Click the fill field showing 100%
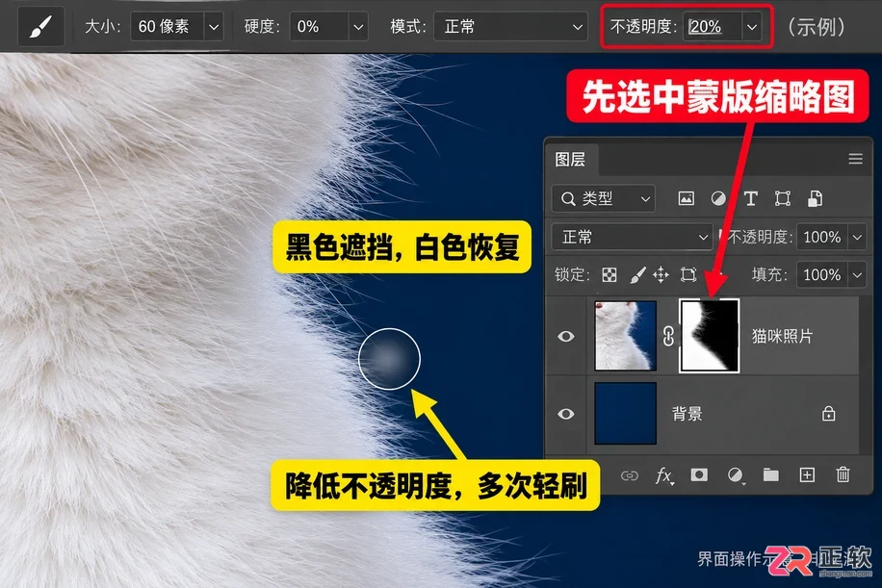This screenshot has height=588, width=882. coord(822,274)
